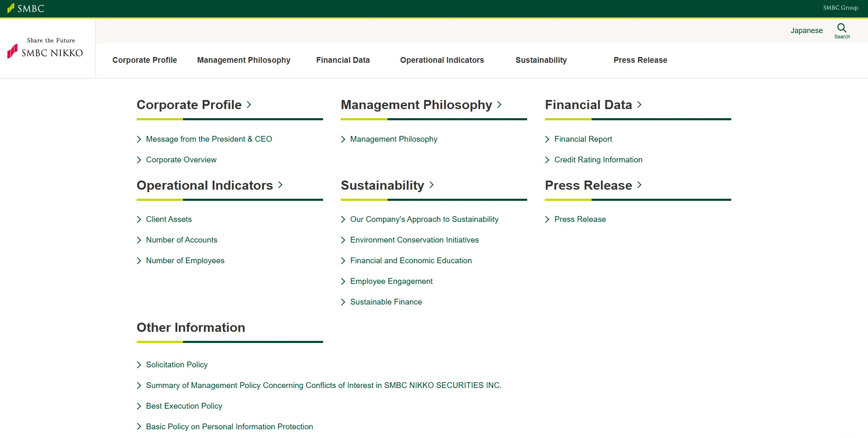868x438 pixels.
Task: Click the arrow beside Management Philosophy heading
Action: 499,105
